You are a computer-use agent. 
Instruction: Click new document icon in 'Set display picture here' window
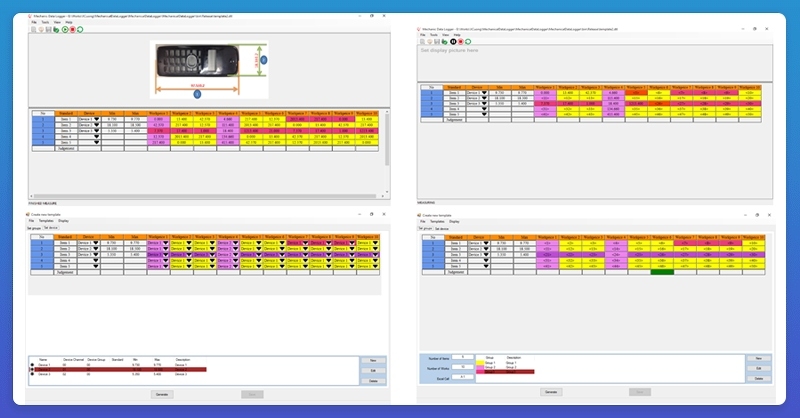click(422, 41)
